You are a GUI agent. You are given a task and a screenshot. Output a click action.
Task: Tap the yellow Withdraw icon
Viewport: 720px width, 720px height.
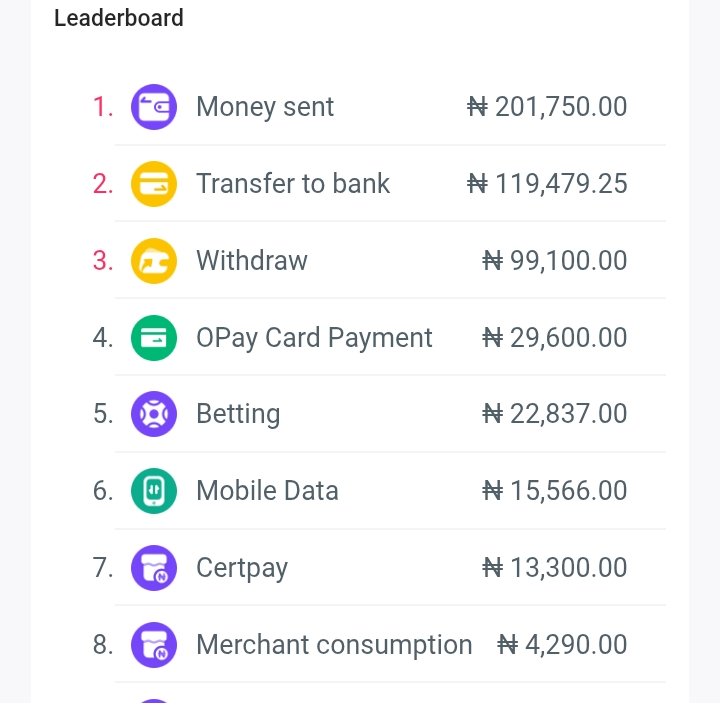click(x=154, y=261)
